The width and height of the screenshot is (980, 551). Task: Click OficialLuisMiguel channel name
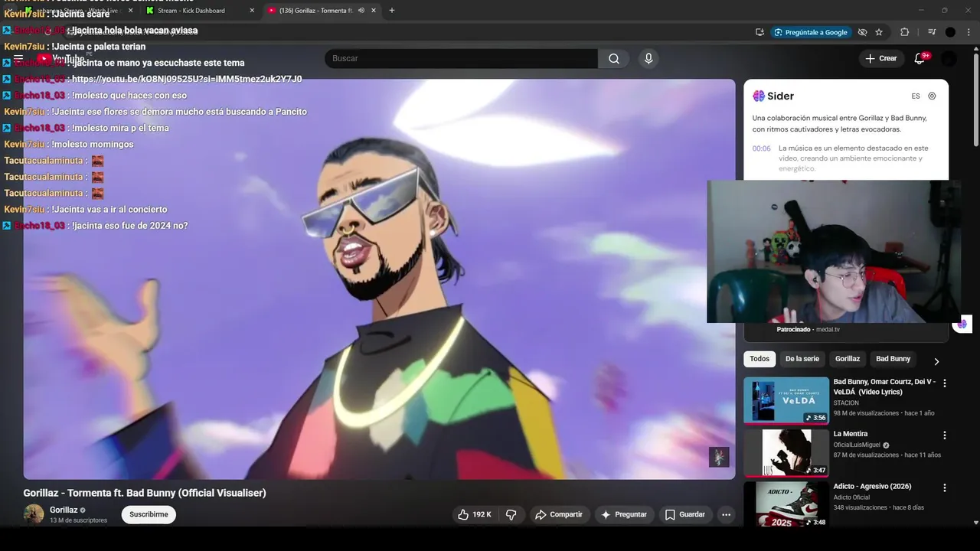pos(857,445)
